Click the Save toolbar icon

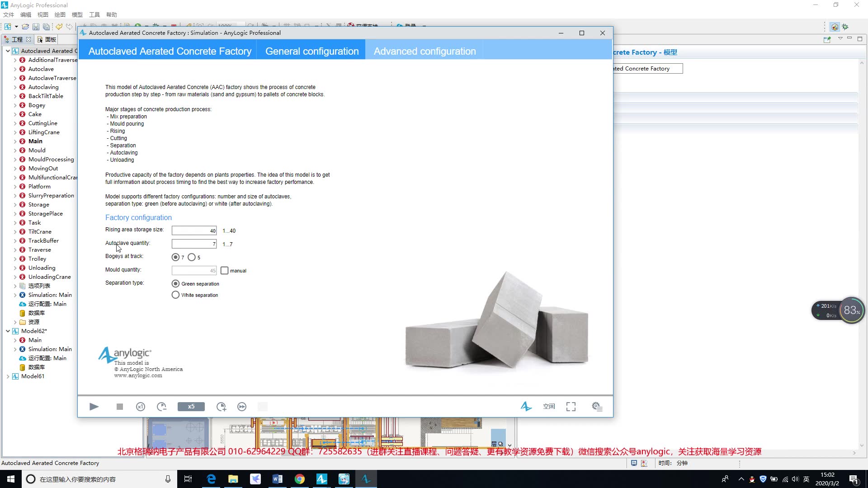[x=36, y=27]
